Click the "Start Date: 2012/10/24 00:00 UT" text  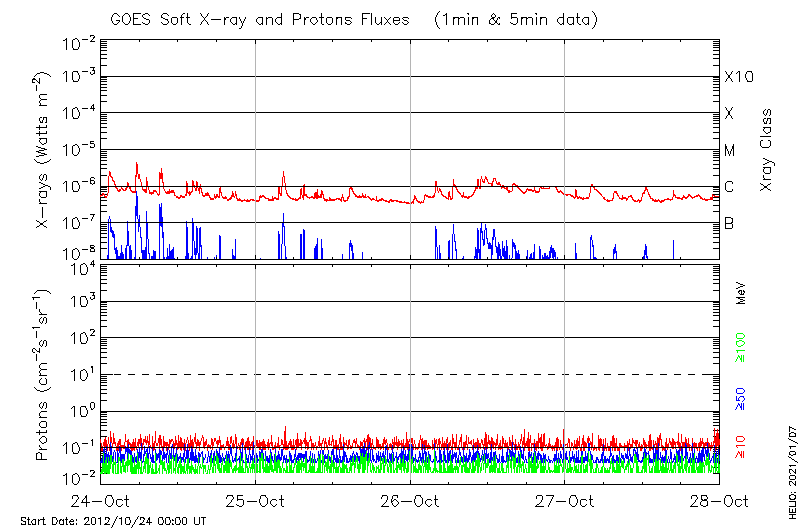(113, 521)
